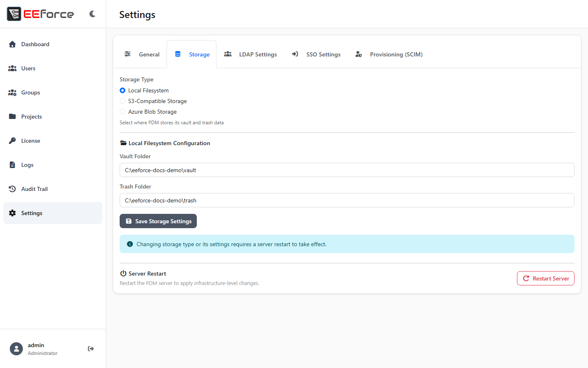The image size is (588, 368).
Task: Click the 'Changing storage type' notice text
Action: pos(232,244)
